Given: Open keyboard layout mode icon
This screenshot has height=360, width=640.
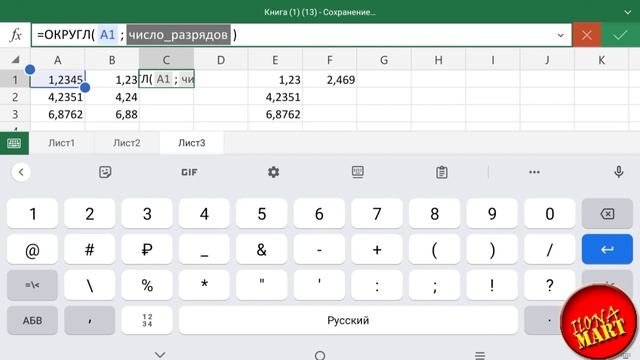Looking at the screenshot, I should [x=358, y=172].
